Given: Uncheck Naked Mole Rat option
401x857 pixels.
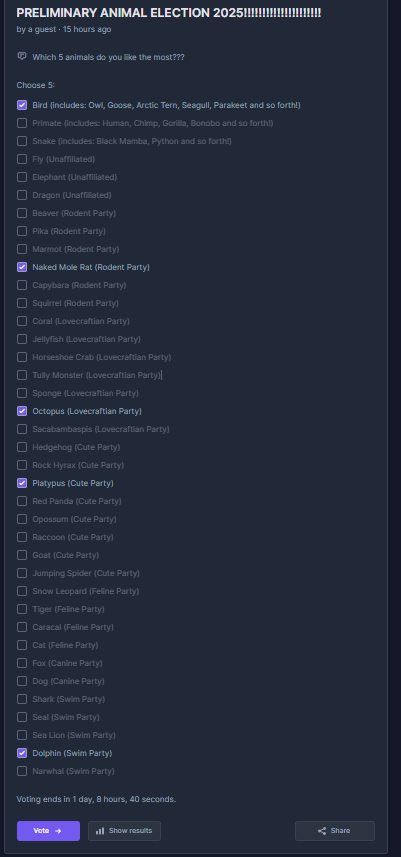Looking at the screenshot, I should [x=22, y=267].
